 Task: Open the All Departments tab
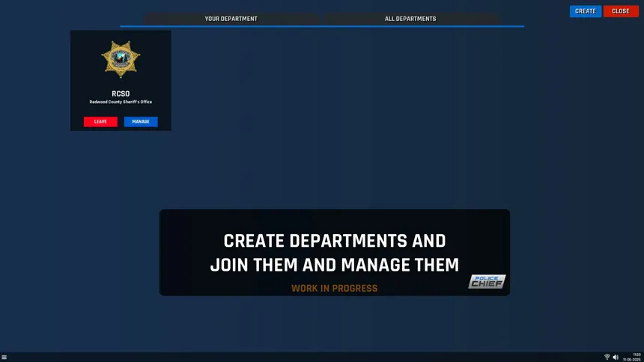pyautogui.click(x=410, y=19)
